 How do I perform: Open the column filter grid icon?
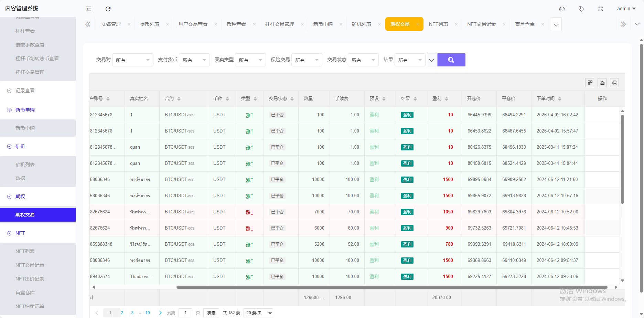[x=590, y=83]
